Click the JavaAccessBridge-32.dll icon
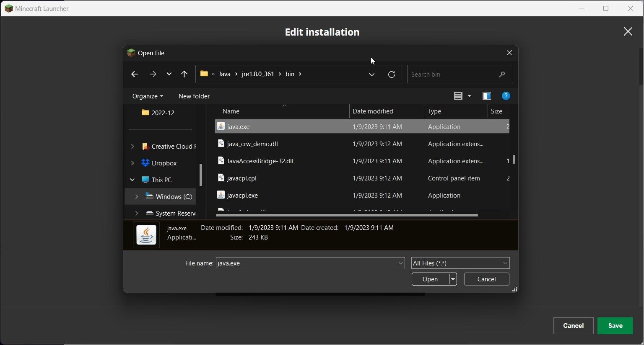Image resolution: width=644 pixels, height=345 pixels. (221, 160)
